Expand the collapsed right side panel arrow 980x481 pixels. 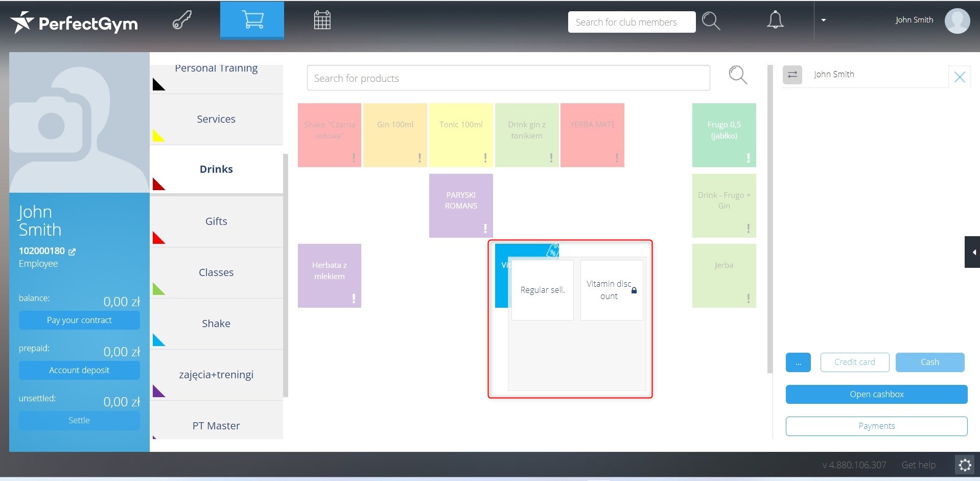(972, 252)
